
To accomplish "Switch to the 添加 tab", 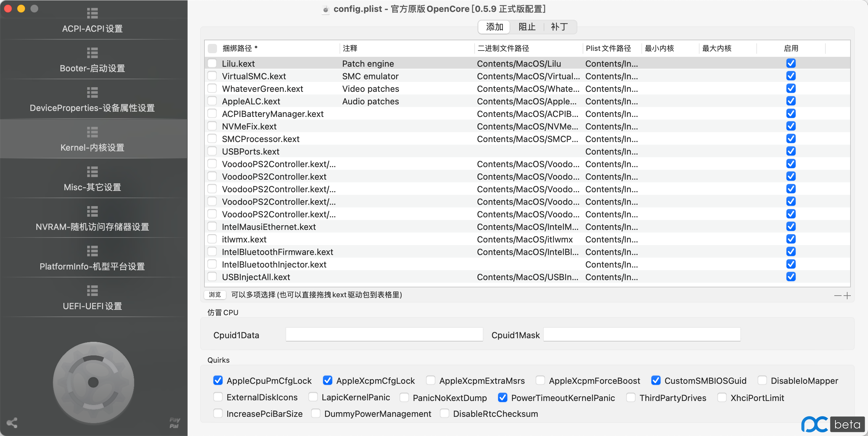I will pyautogui.click(x=494, y=27).
